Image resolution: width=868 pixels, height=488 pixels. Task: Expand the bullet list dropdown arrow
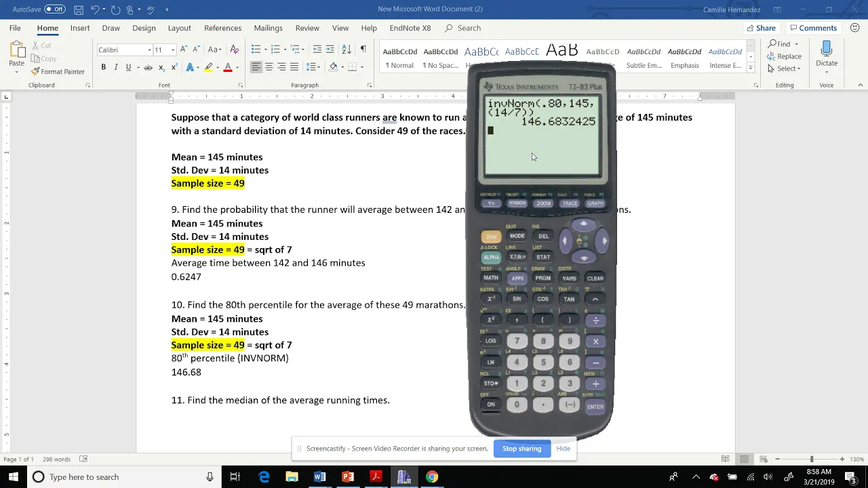tap(265, 49)
